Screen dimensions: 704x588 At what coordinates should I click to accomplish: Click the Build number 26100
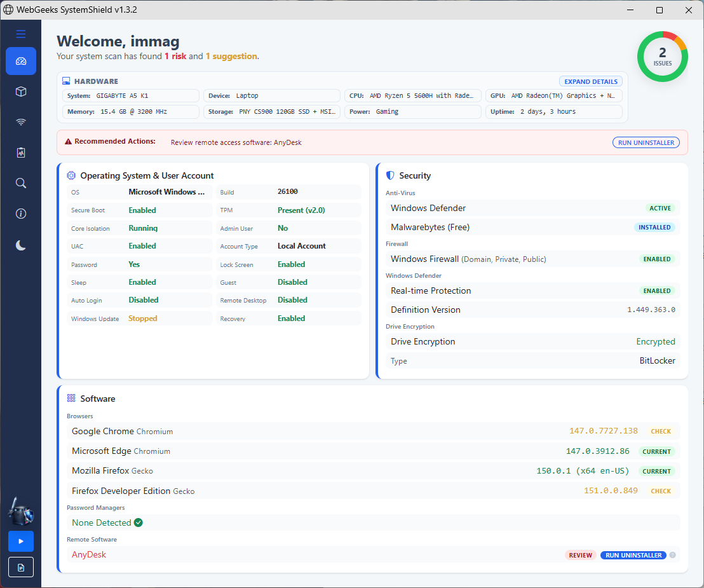click(288, 192)
